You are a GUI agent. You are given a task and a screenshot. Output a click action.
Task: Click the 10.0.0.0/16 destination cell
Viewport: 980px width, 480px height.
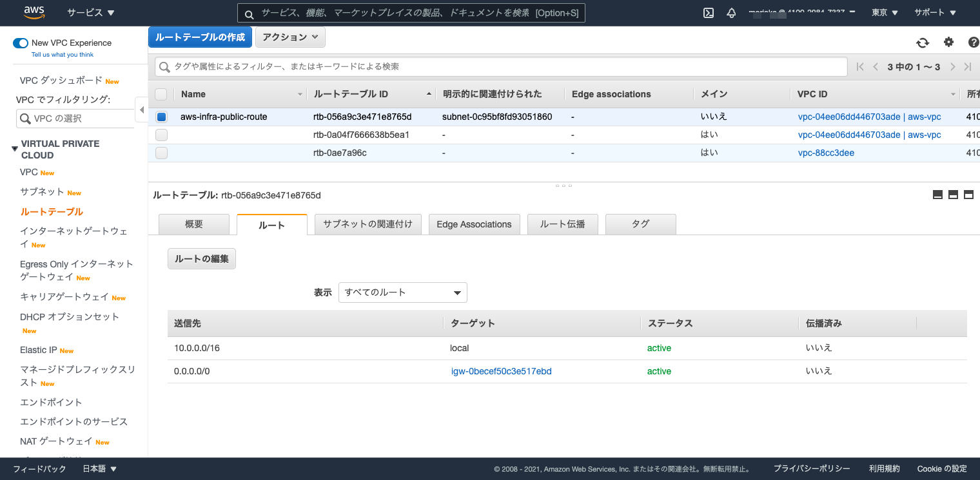(x=197, y=348)
